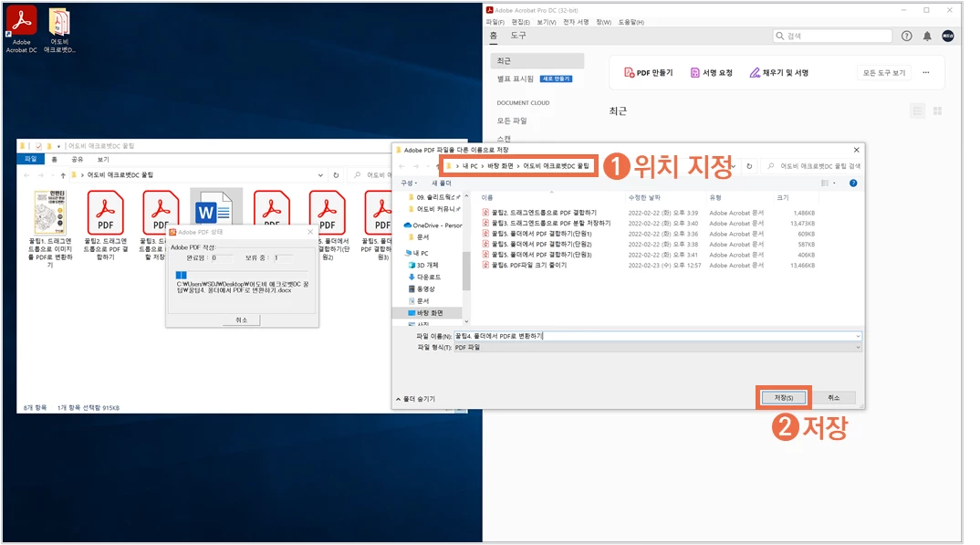
Task: Select 내 PC in save dialog tree
Action: 417,253
